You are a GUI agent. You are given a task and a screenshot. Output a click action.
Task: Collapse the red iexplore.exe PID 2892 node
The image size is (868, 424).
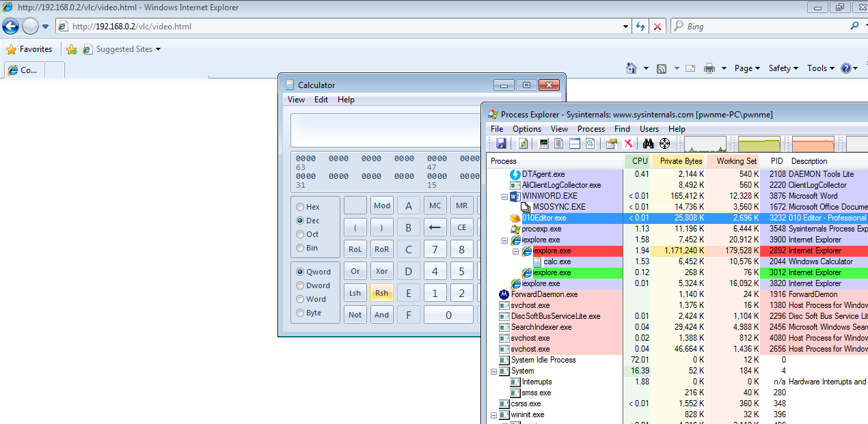pos(516,251)
